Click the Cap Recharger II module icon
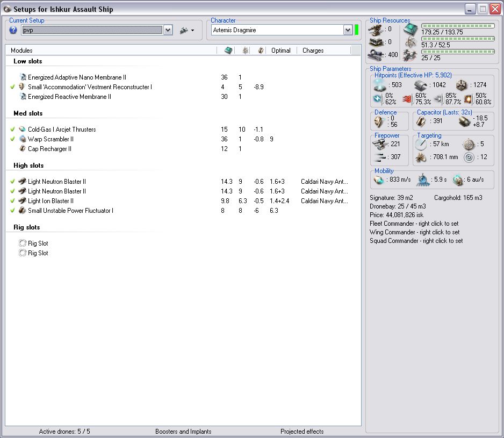Image resolution: width=504 pixels, height=438 pixels. [22, 148]
